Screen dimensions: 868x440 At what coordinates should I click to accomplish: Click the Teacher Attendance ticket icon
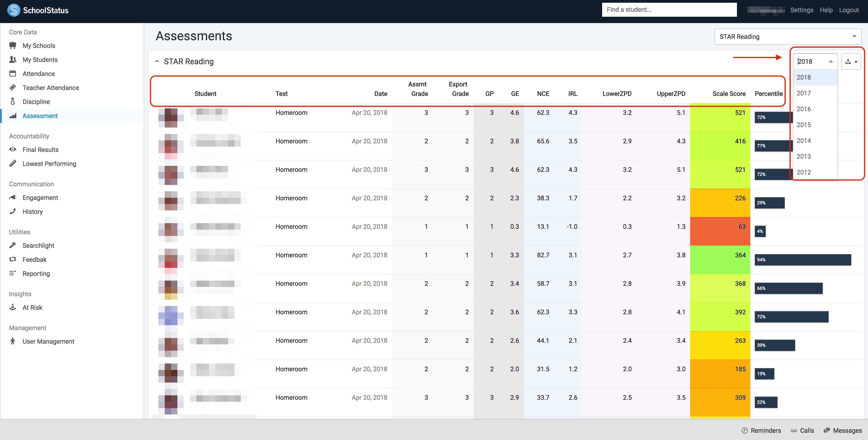point(13,87)
